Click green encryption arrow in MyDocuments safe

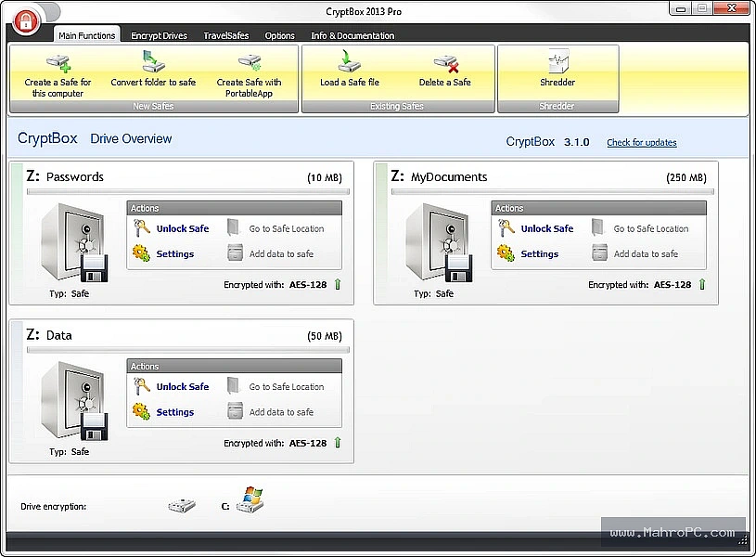click(x=702, y=284)
